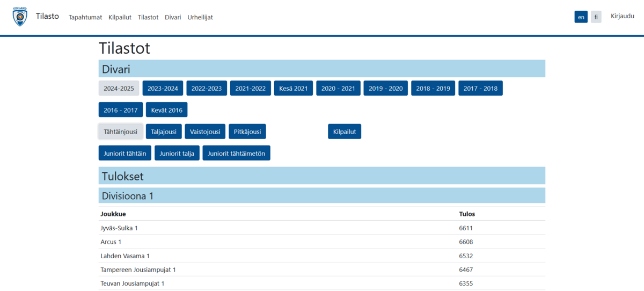This screenshot has height=291, width=644.
Task: Click the Kirjaudu login link
Action: 623,16
